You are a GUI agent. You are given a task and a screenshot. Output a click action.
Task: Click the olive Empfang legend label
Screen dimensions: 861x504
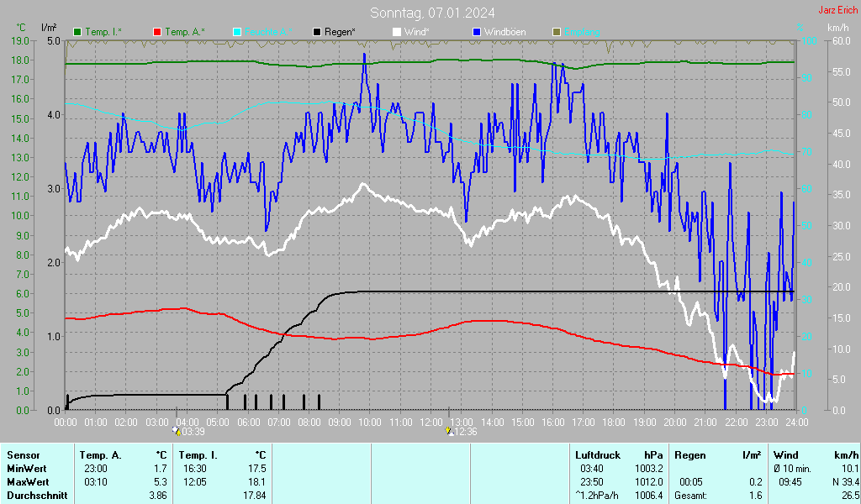pos(581,32)
